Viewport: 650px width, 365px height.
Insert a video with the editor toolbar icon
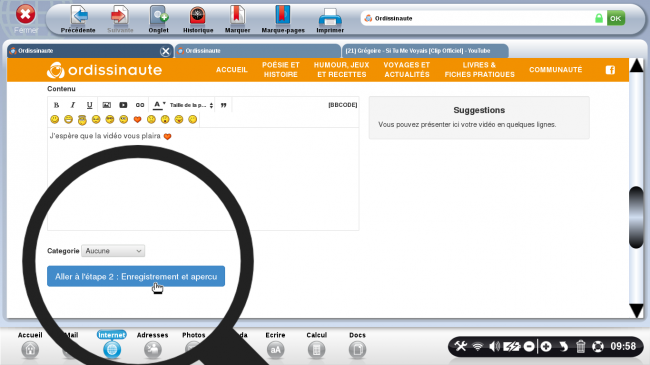(x=123, y=105)
